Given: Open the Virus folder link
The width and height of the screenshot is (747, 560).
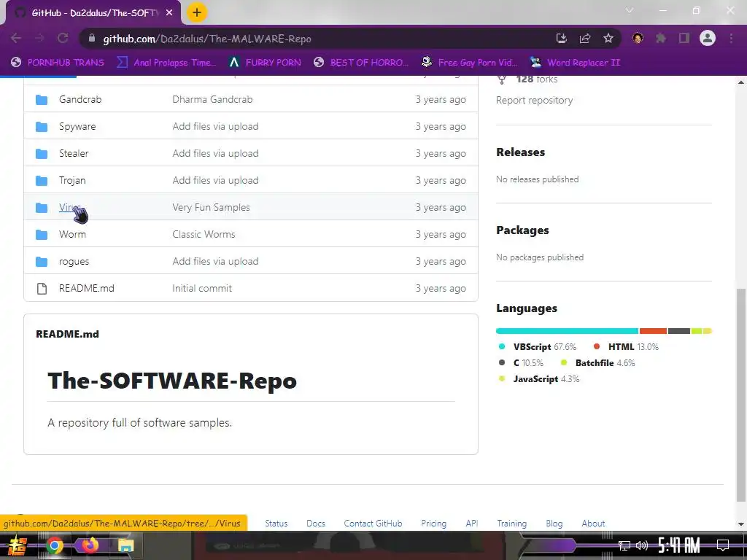Looking at the screenshot, I should pos(69,207).
